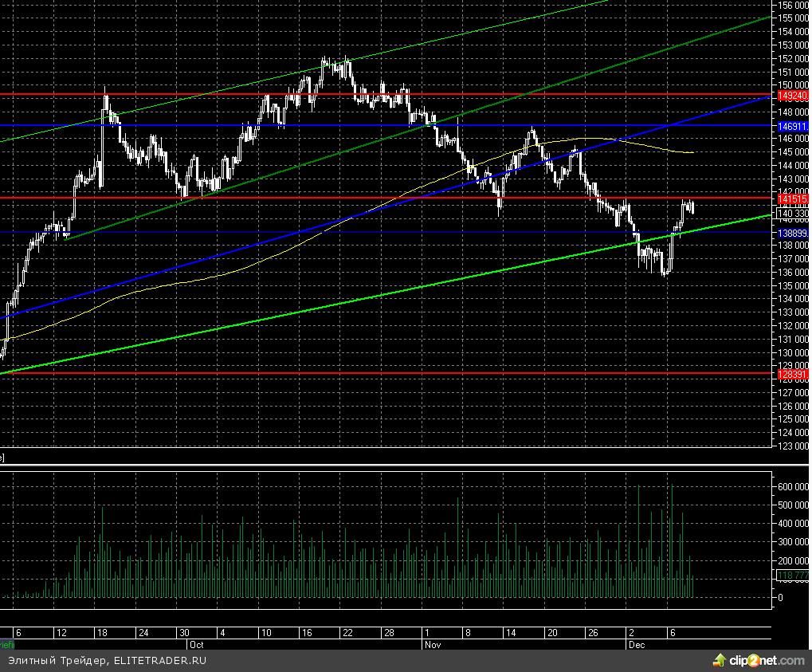Select the red 149240 price level label
This screenshot has height=672, width=812.
coord(792,95)
